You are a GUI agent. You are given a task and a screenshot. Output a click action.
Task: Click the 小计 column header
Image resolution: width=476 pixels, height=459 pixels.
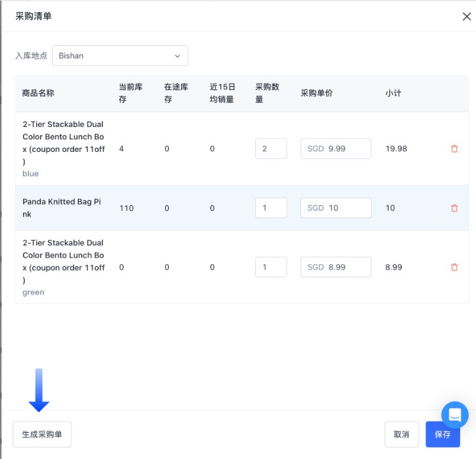[393, 93]
